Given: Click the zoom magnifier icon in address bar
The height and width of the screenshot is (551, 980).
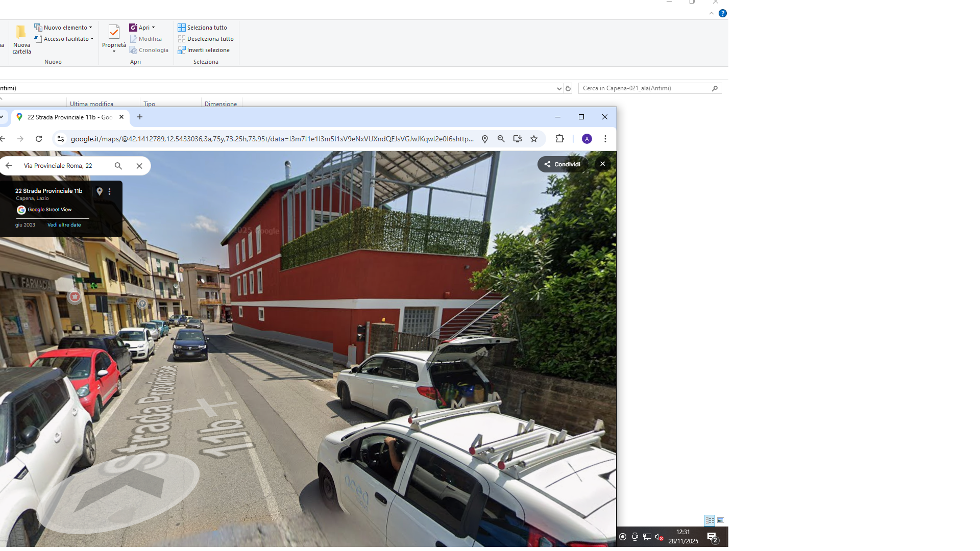Looking at the screenshot, I should tap(501, 139).
